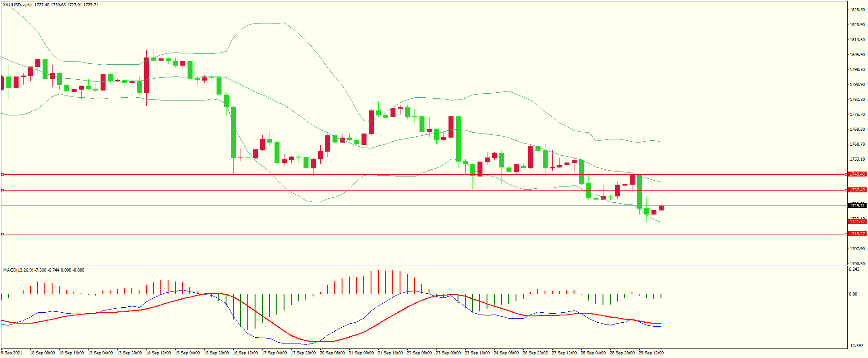Click price axis value 1760.70
The height and width of the screenshot is (358, 868).
[857, 144]
